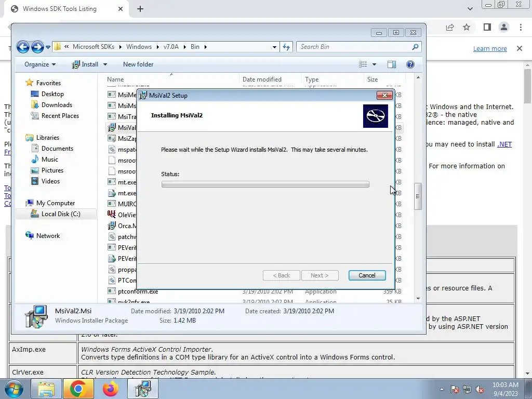Dismiss the Chrome infobar with X
Screen dimensions: 532x399
520,48
